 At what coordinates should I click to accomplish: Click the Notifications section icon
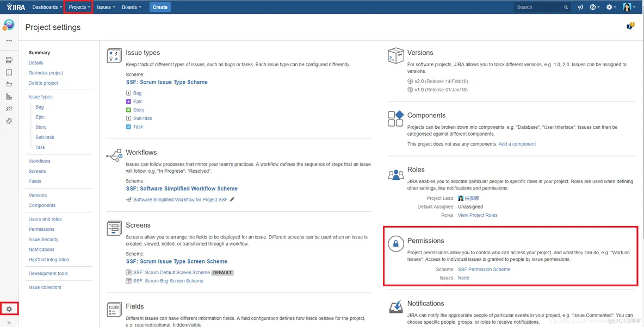pos(395,306)
